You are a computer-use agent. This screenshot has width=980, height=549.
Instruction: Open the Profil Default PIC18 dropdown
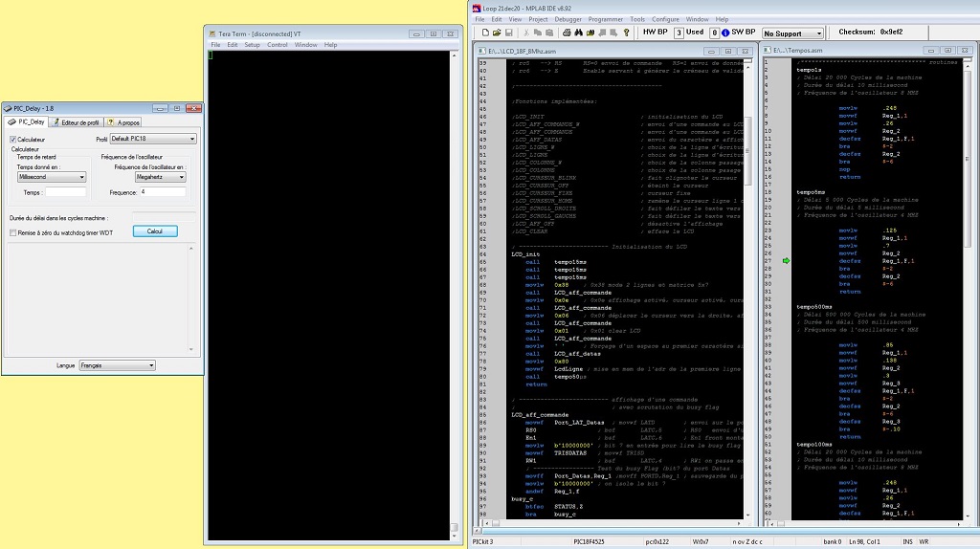click(x=152, y=140)
